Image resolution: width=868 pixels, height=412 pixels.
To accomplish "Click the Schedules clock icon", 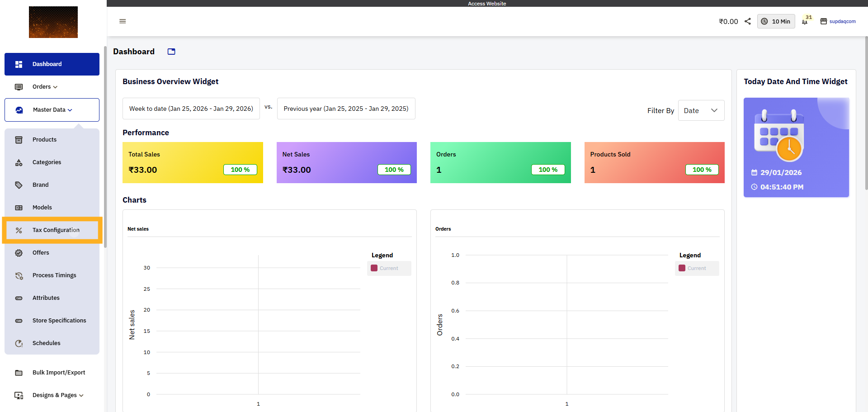I will (x=19, y=343).
